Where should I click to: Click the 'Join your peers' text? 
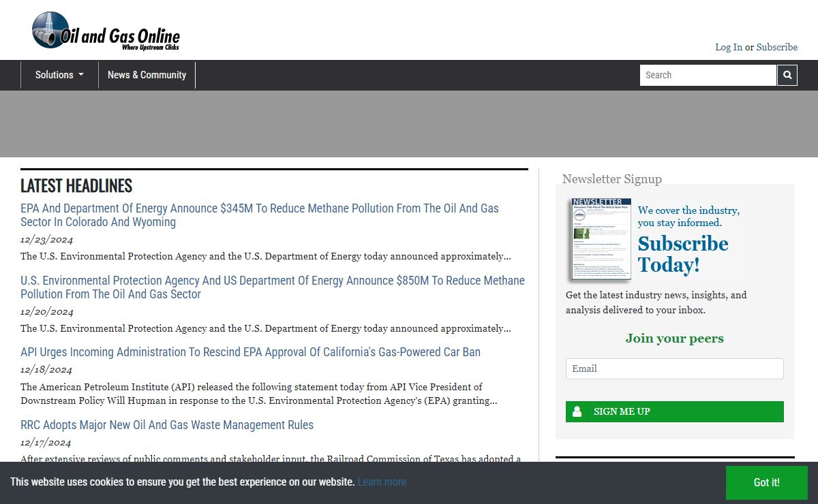pyautogui.click(x=675, y=338)
